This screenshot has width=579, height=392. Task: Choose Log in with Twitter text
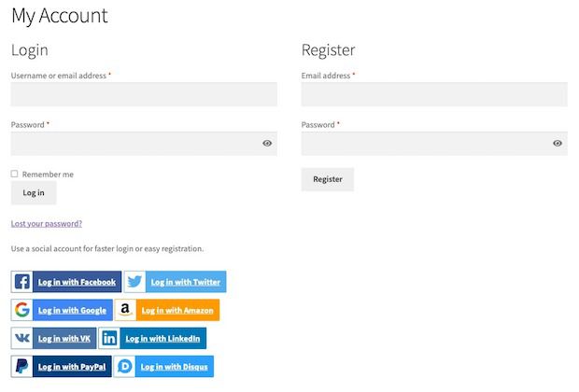(x=185, y=282)
